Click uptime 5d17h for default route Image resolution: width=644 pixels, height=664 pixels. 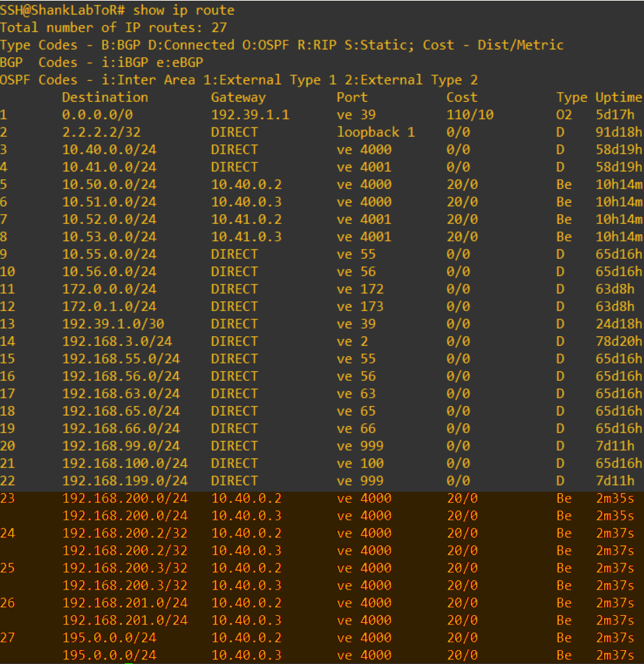click(615, 114)
